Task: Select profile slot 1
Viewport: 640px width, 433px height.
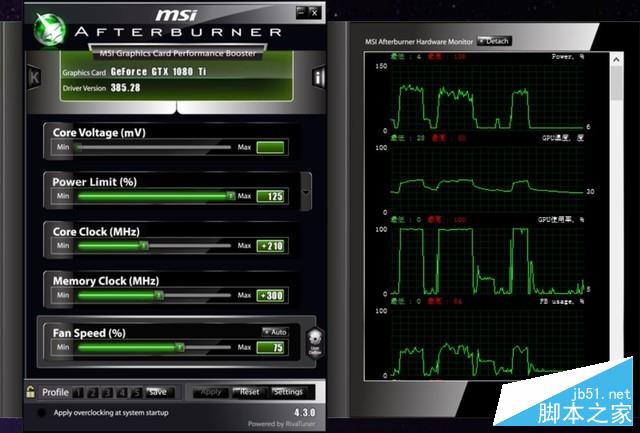Action: 79,392
